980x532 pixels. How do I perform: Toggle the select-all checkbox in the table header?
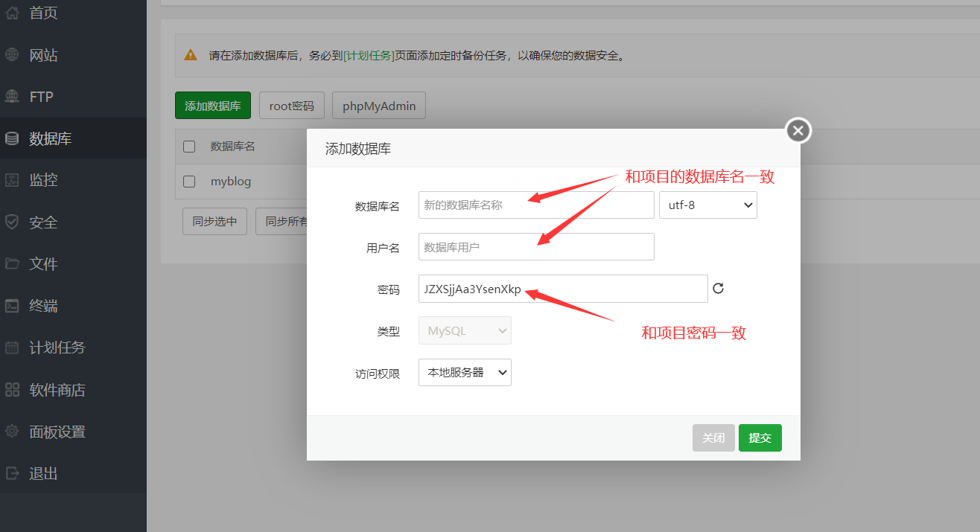click(x=188, y=146)
